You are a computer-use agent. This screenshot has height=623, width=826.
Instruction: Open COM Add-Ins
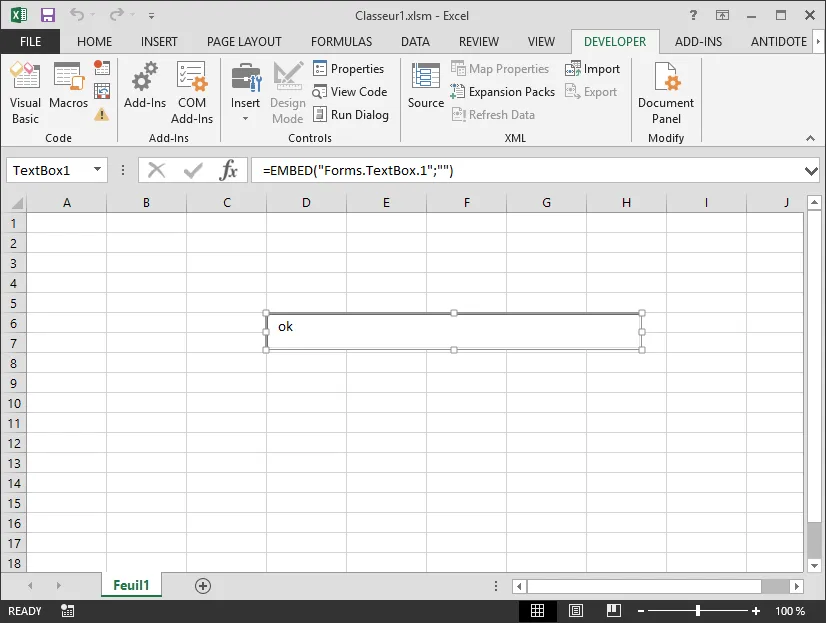(x=192, y=93)
